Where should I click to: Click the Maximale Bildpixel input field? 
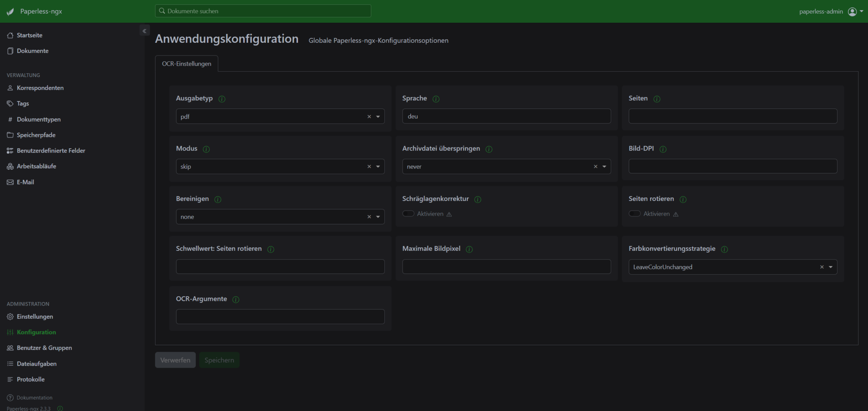(506, 267)
